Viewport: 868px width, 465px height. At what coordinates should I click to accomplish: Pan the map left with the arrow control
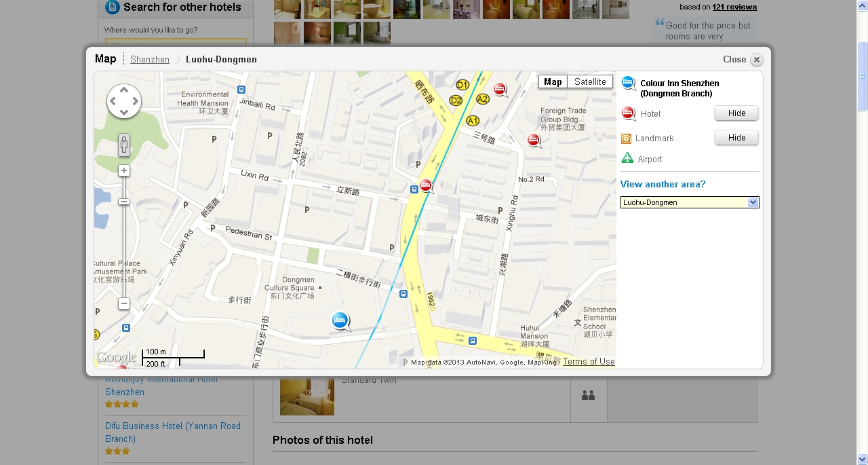(x=114, y=102)
